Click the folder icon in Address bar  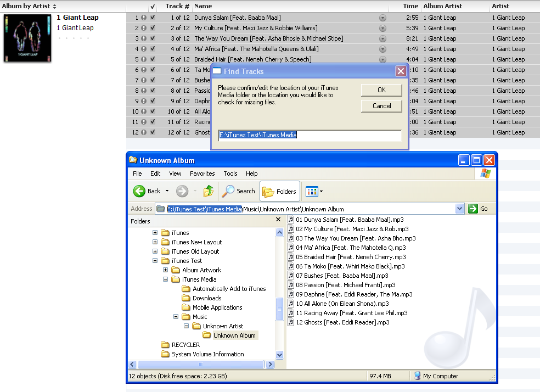pyautogui.click(x=160, y=209)
